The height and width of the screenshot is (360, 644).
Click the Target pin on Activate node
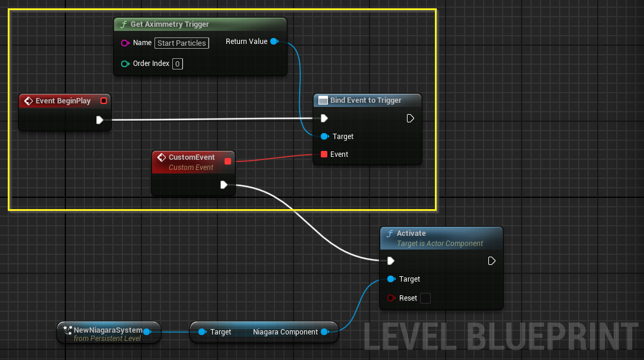tap(391, 279)
